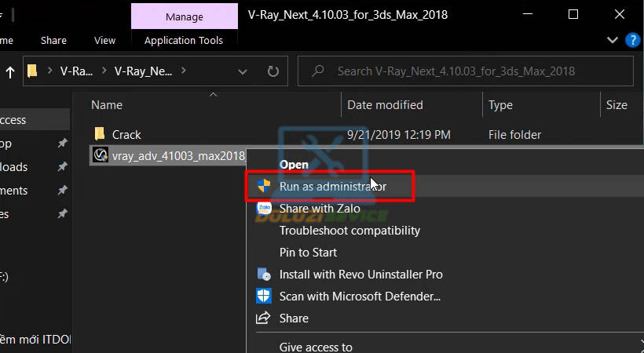Click the Crack folder icon
The height and width of the screenshot is (353, 644).
pyautogui.click(x=100, y=134)
